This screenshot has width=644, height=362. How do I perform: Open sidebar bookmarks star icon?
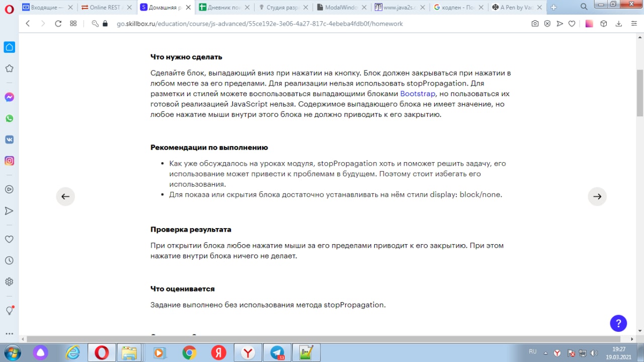[9, 68]
